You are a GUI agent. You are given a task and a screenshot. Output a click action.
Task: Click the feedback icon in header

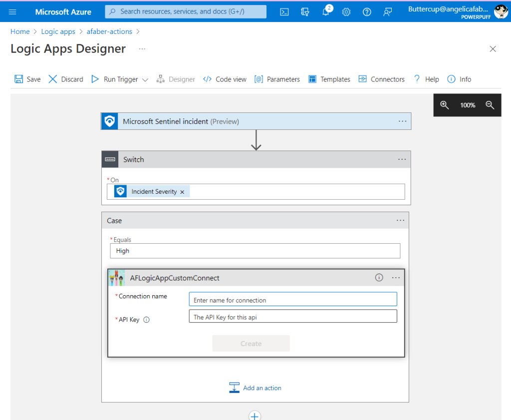387,12
